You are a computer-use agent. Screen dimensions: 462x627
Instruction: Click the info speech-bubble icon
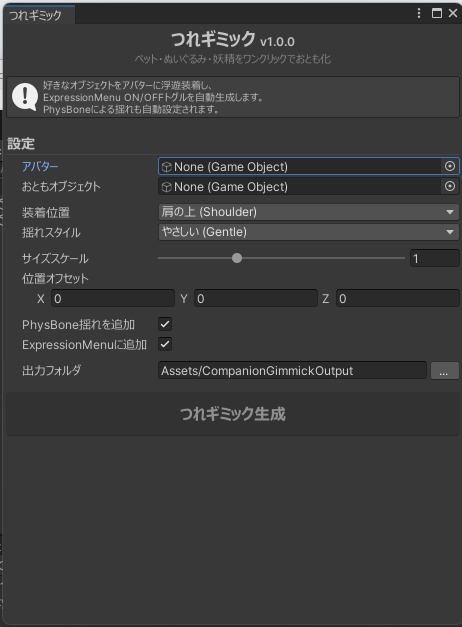click(x=25, y=97)
